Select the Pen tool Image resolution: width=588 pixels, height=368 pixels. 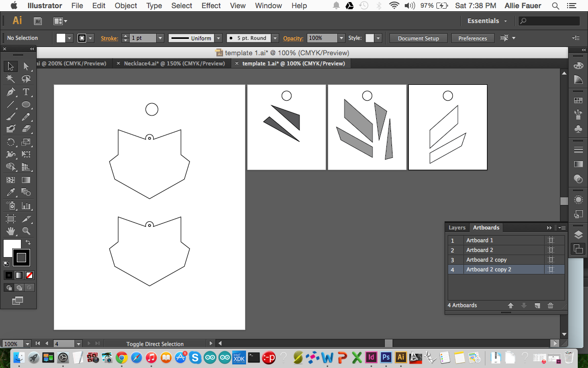tap(11, 92)
